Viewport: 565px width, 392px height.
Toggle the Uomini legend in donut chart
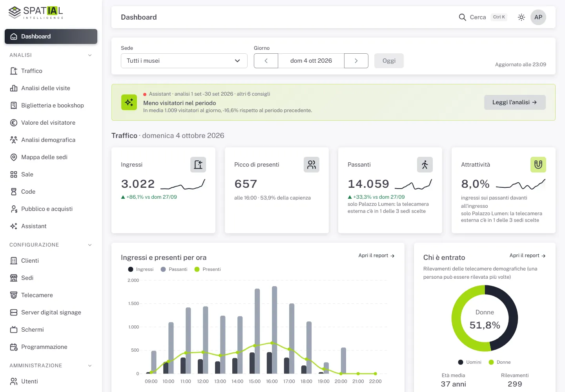point(470,362)
